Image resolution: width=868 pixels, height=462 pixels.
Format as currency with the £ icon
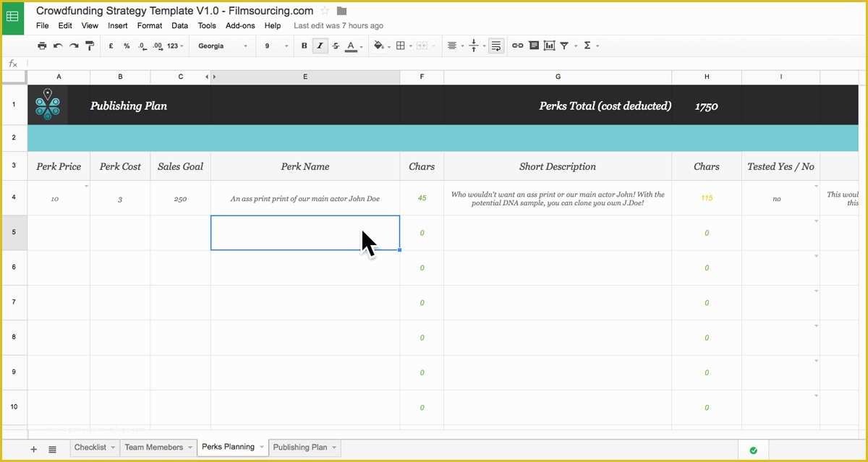[111, 46]
